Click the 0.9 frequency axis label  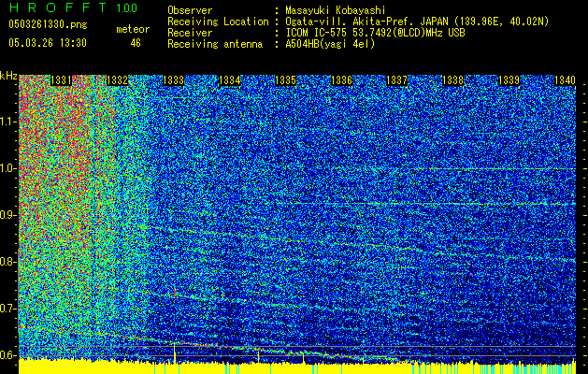click(8, 215)
